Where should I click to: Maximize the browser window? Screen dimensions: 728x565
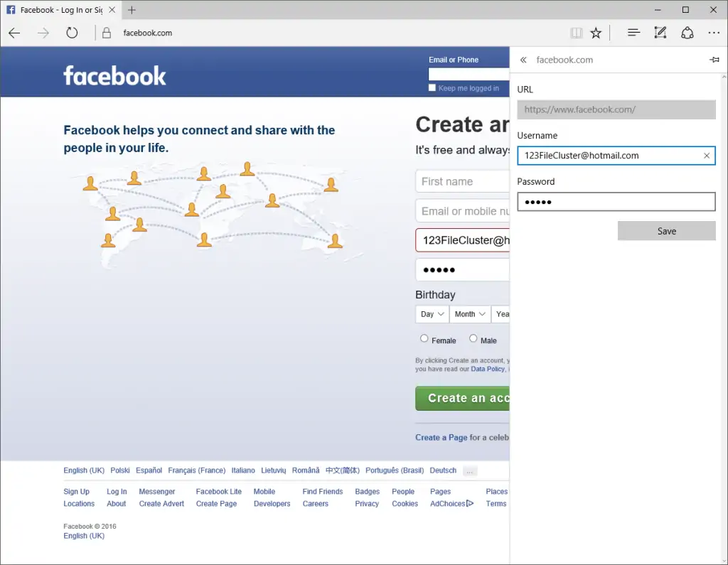[685, 10]
